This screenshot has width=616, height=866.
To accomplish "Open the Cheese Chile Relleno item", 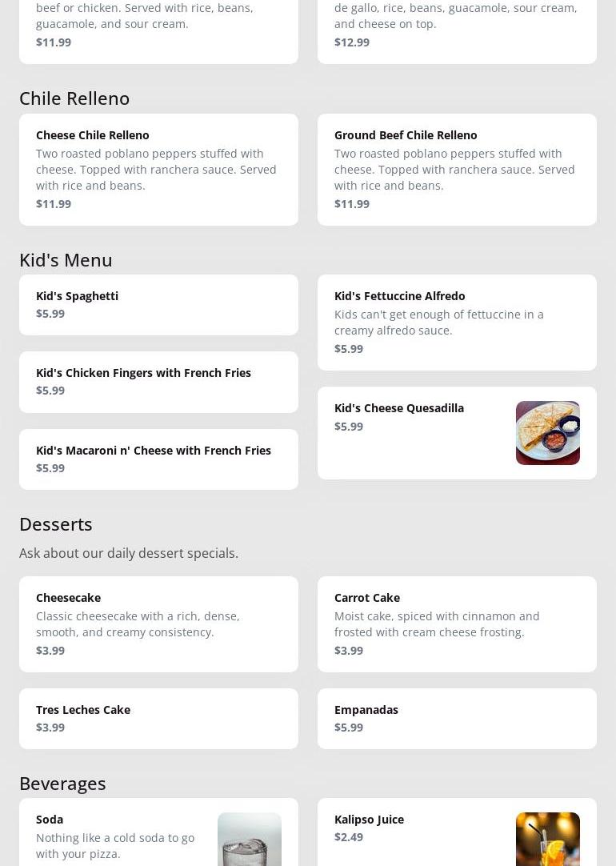I will [x=158, y=169].
